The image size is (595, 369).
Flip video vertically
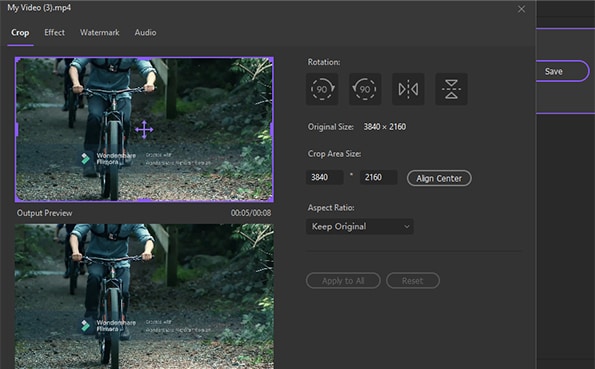[x=451, y=89]
